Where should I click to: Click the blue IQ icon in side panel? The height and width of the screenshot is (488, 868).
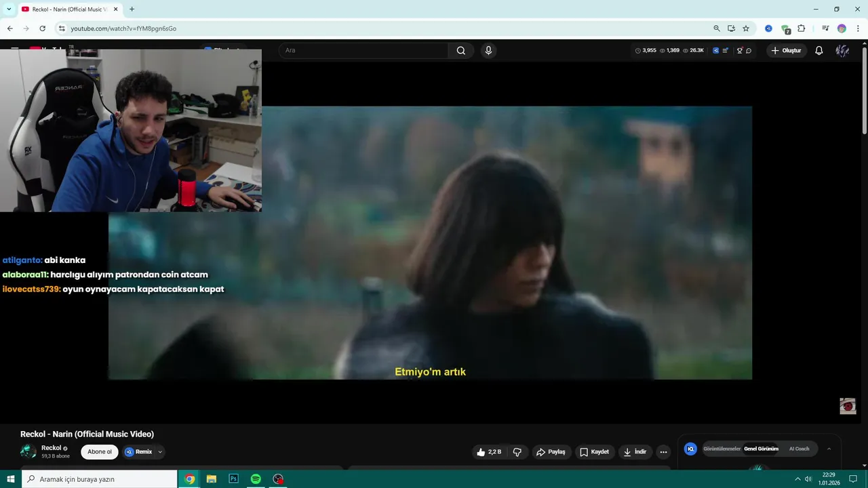click(690, 449)
